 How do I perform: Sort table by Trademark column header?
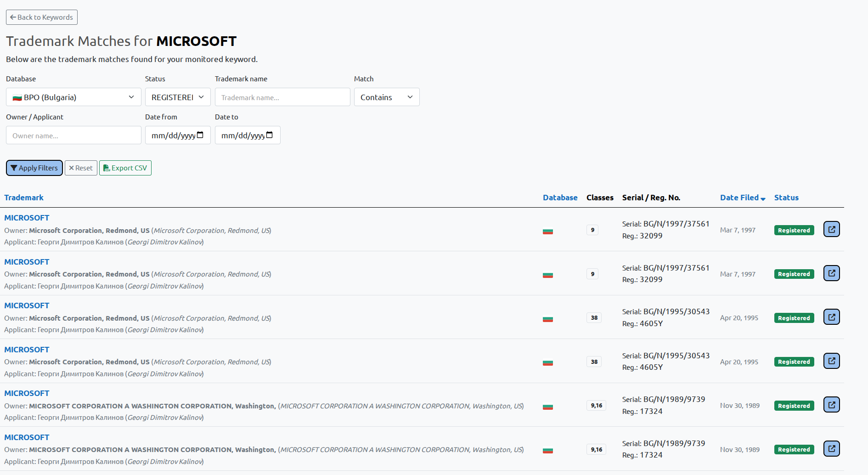24,198
